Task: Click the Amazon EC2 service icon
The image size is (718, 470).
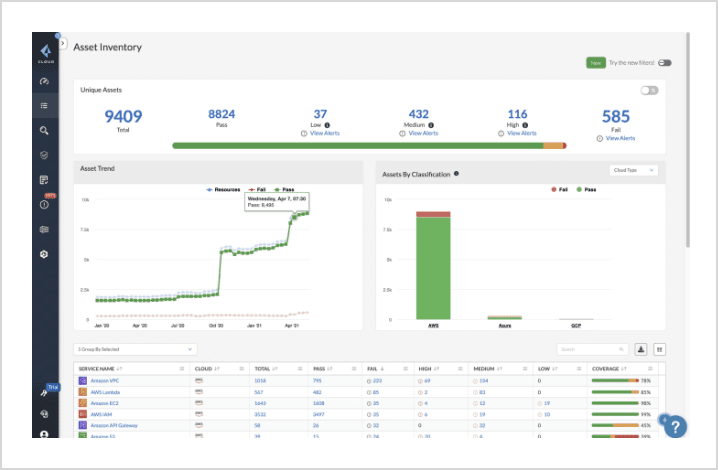Action: [82, 403]
